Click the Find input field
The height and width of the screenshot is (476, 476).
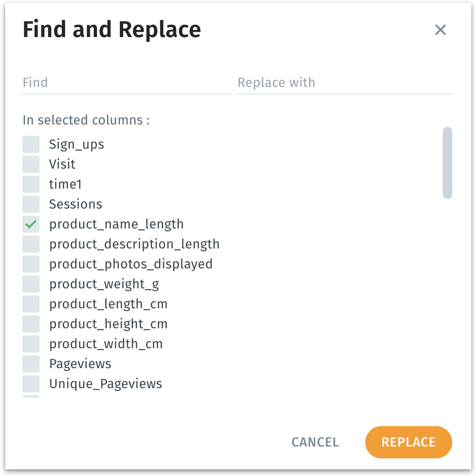point(127,83)
